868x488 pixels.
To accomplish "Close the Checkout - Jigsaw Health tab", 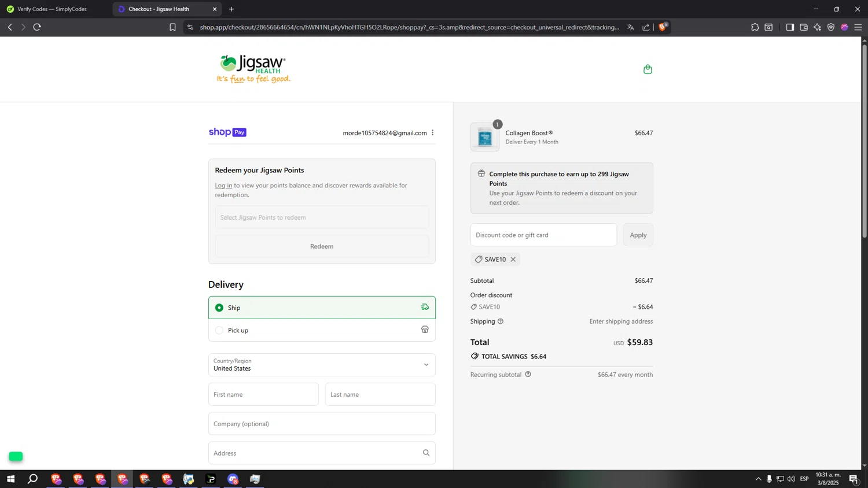I will click(x=215, y=9).
